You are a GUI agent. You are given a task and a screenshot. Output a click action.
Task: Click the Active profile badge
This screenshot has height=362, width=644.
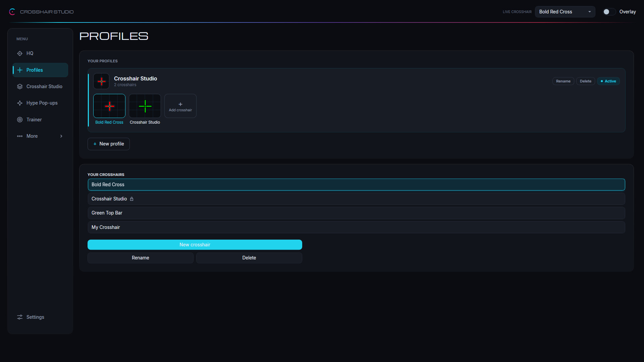608,81
